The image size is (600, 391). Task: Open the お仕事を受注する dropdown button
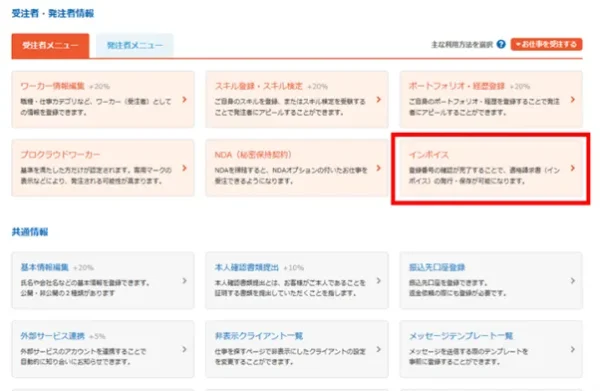click(x=546, y=44)
